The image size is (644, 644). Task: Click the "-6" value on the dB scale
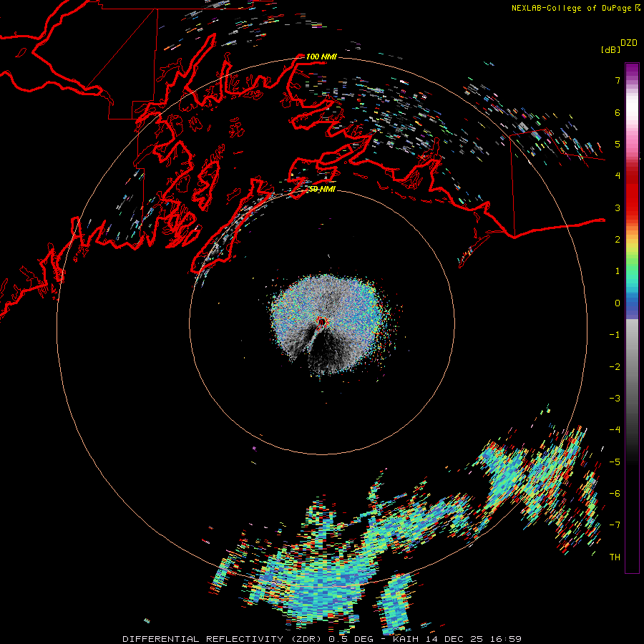615,494
